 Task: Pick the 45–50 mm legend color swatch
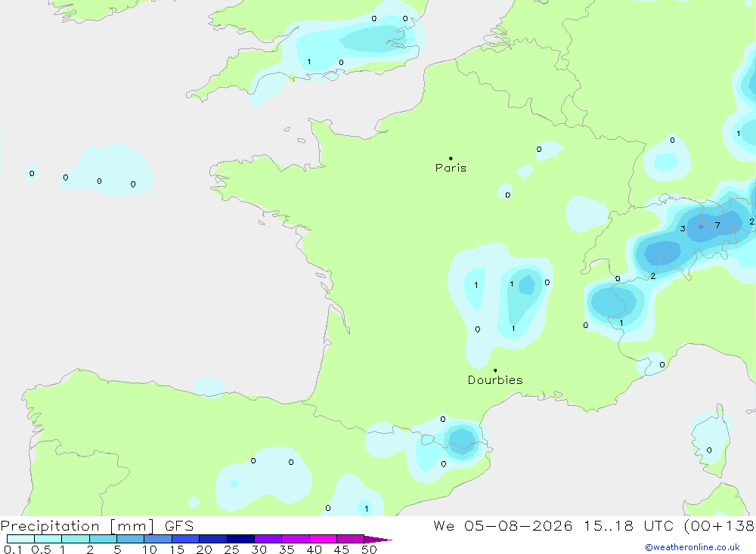pos(351,539)
